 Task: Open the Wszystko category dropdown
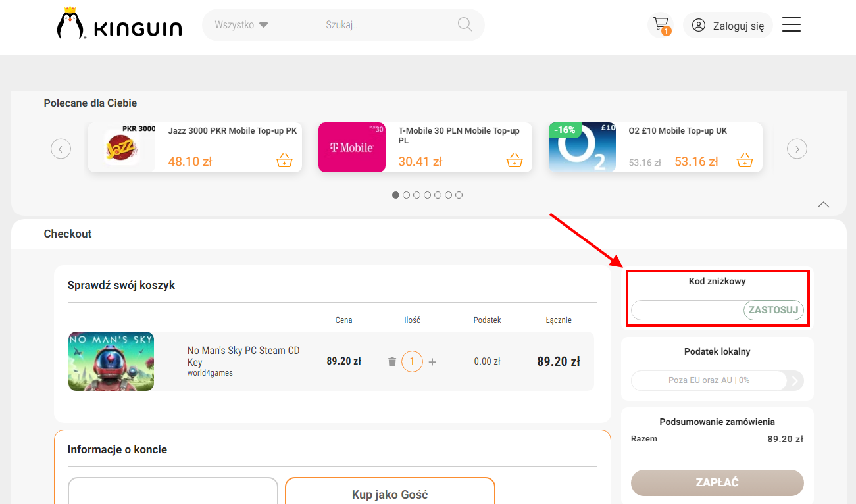tap(241, 25)
